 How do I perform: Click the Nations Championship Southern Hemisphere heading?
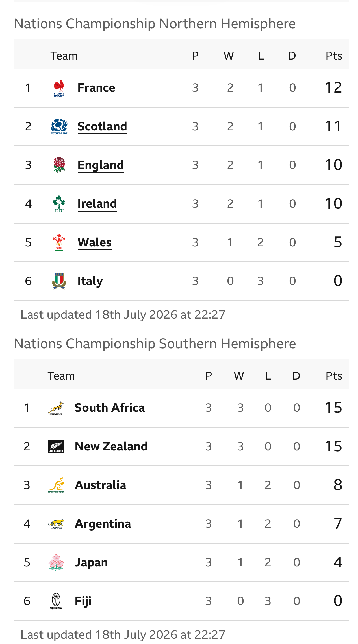point(155,344)
